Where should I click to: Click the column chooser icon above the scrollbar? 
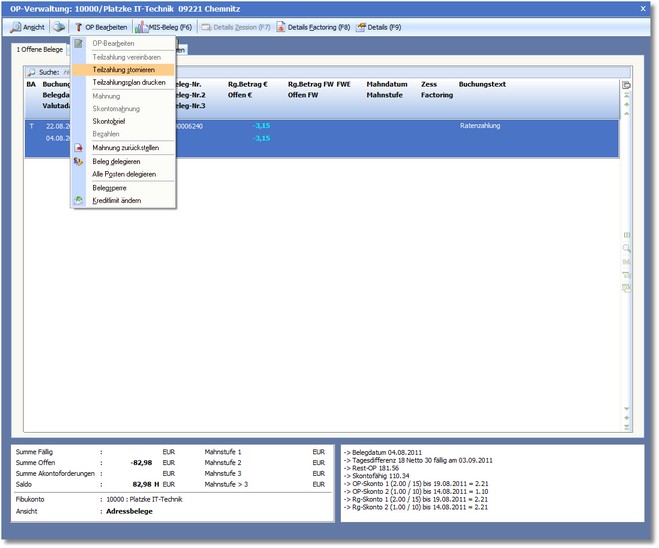pyautogui.click(x=626, y=85)
